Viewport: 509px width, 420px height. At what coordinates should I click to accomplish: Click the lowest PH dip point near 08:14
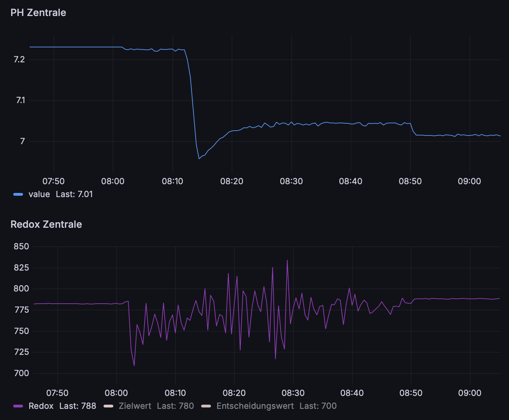click(x=199, y=159)
